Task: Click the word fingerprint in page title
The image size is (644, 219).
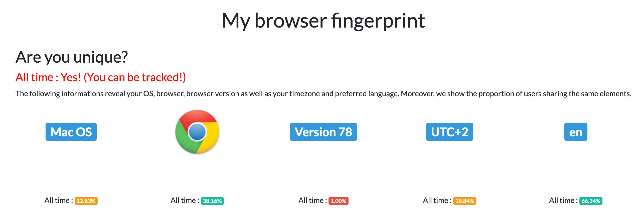Action: (x=378, y=21)
